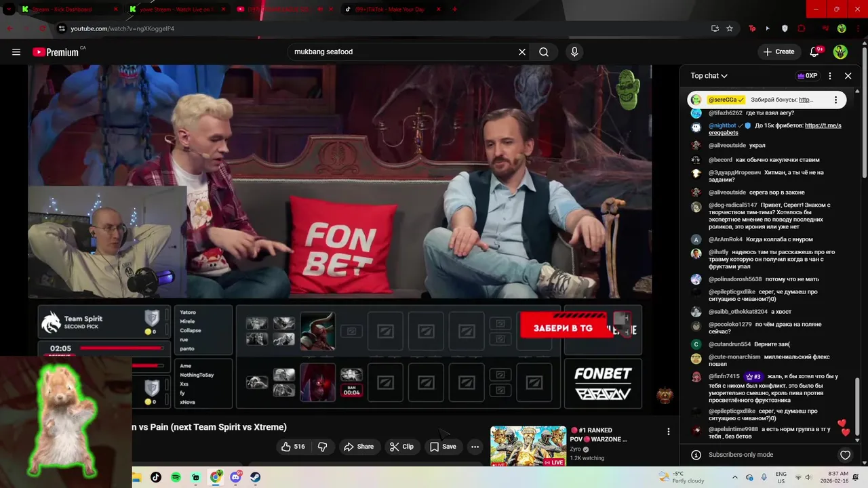Clear the search box with the X
Viewport: 868px width, 488px height.
click(x=522, y=52)
